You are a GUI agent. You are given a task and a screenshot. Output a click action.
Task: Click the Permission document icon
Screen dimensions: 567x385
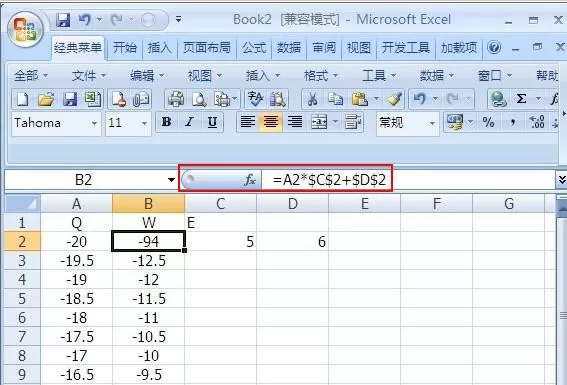click(x=118, y=99)
